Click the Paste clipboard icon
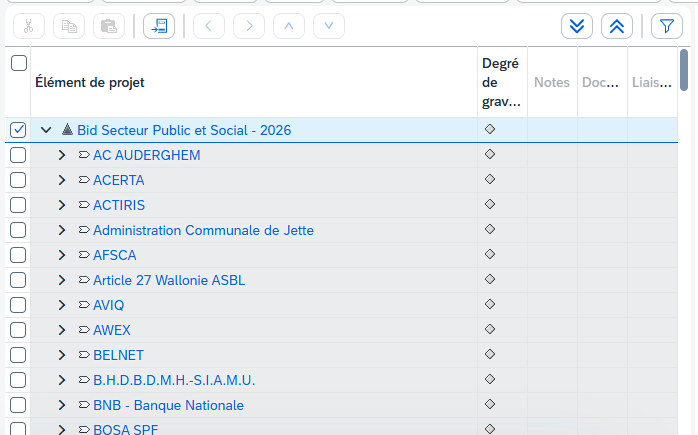Screen dimensions: 698x435 pyautogui.click(x=109, y=26)
